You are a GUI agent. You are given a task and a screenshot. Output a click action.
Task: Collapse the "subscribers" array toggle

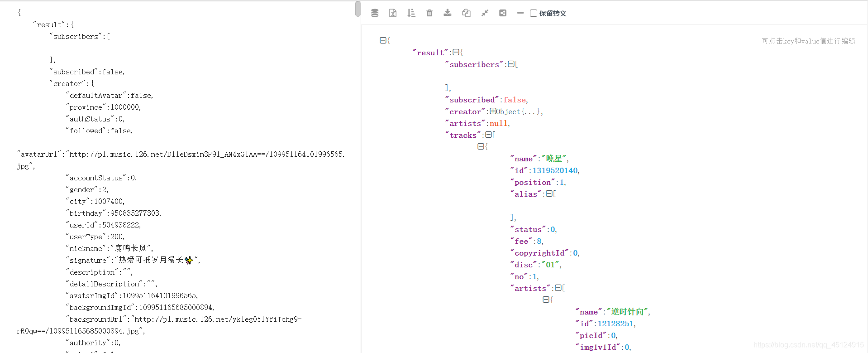tap(511, 64)
